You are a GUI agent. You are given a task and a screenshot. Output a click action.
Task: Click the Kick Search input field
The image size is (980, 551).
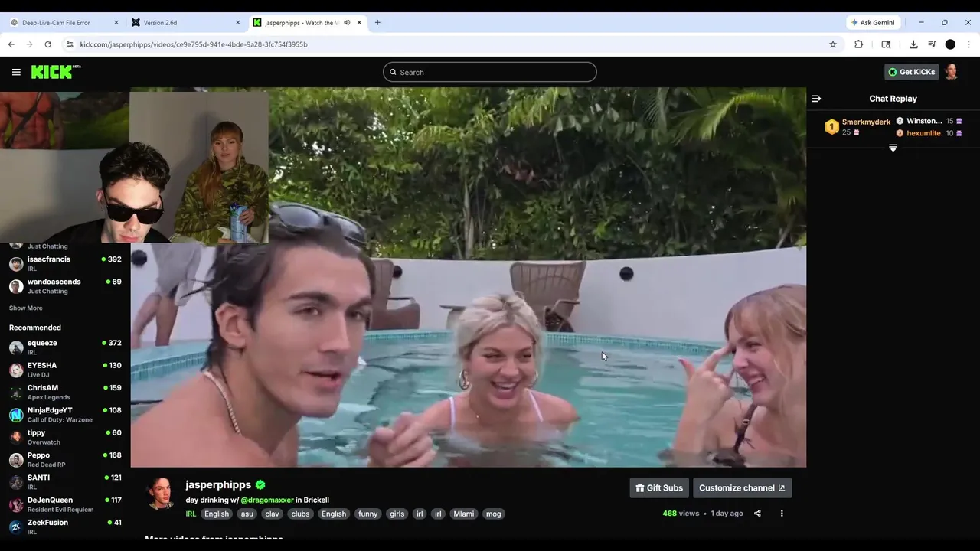[x=490, y=72]
